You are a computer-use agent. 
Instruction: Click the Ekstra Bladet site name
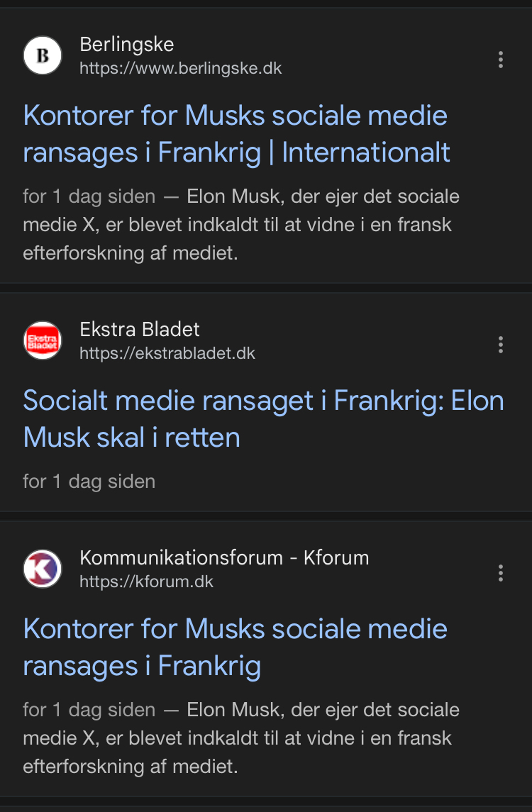pyautogui.click(x=140, y=330)
